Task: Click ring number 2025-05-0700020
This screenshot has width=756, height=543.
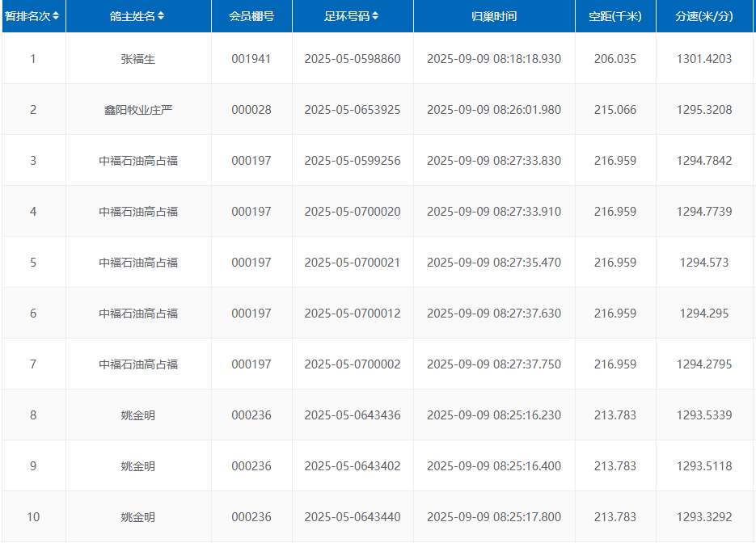Action: click(x=353, y=212)
